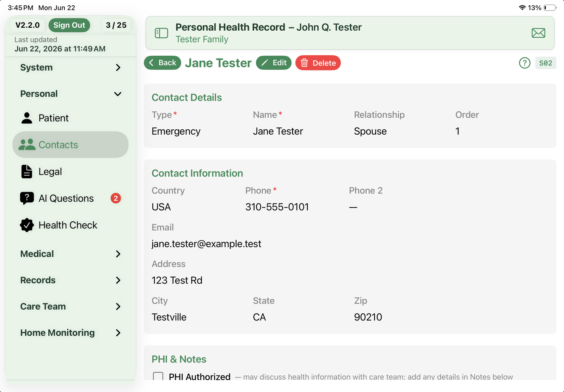564x392 pixels.
Task: Edit the Jane Tester contact
Action: point(274,63)
